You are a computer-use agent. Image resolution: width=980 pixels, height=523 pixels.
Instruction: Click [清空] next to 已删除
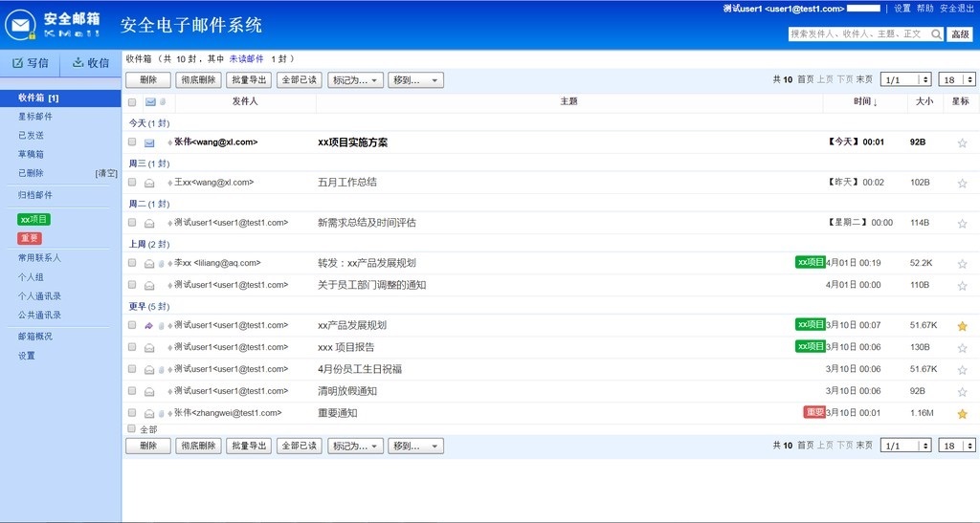click(106, 173)
